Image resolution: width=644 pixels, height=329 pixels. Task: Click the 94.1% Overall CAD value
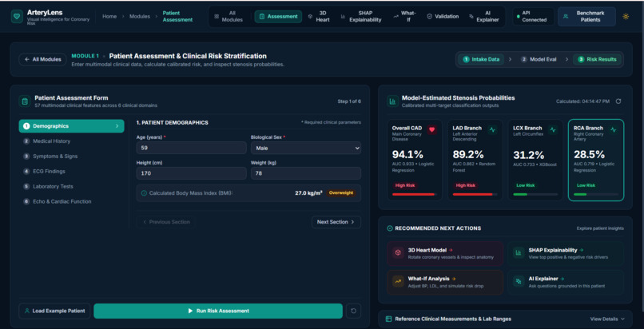pyautogui.click(x=407, y=155)
